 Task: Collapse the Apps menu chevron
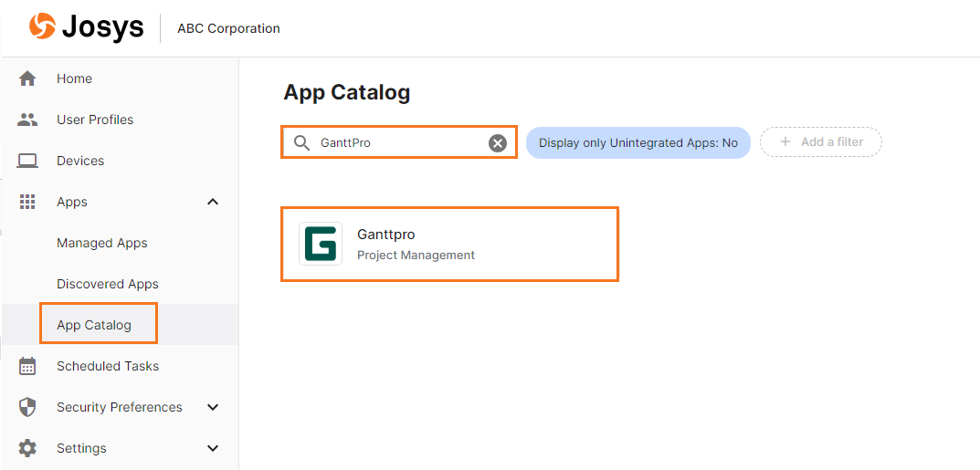(x=213, y=202)
